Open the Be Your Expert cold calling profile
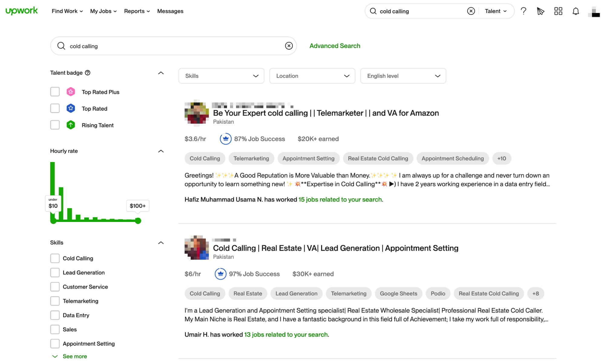The image size is (605, 364). click(x=326, y=113)
